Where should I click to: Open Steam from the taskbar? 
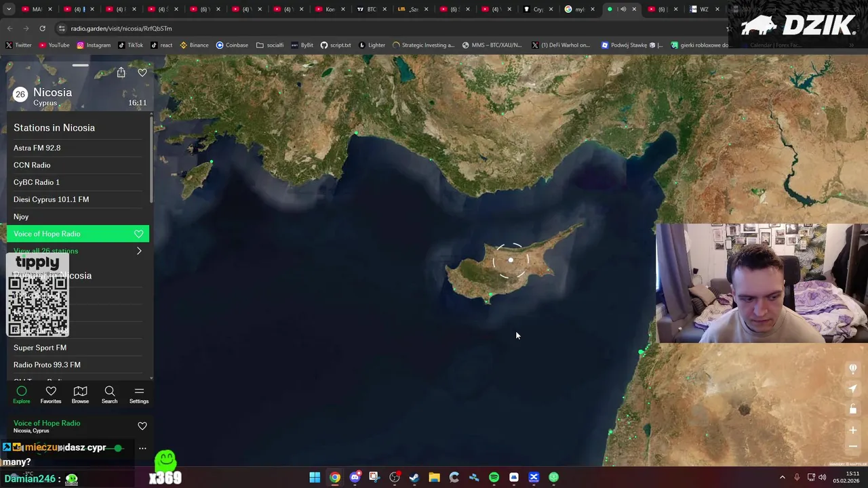pos(414,477)
